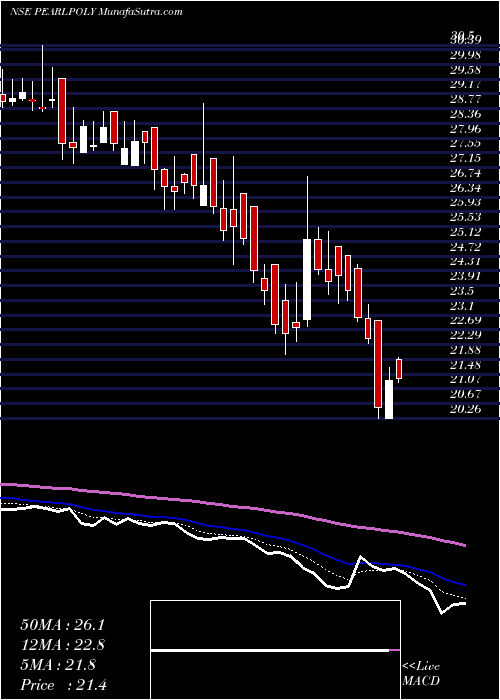Click the 25.93 price axis label
Image resolution: width=500 pixels, height=700 pixels.
(x=466, y=202)
